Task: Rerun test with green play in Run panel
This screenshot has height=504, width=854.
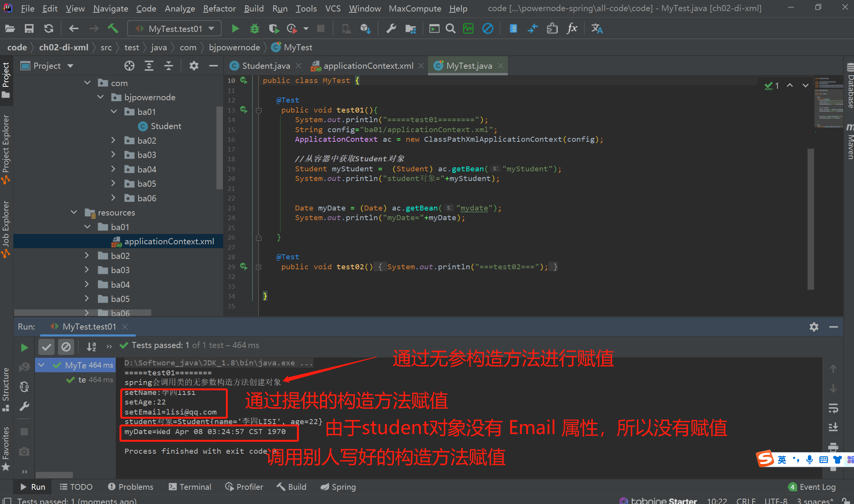Action: coord(24,347)
